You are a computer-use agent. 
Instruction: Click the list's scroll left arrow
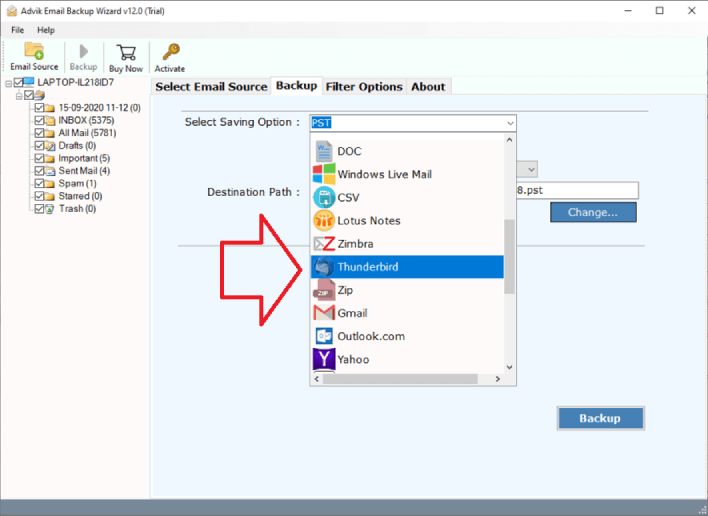(317, 379)
